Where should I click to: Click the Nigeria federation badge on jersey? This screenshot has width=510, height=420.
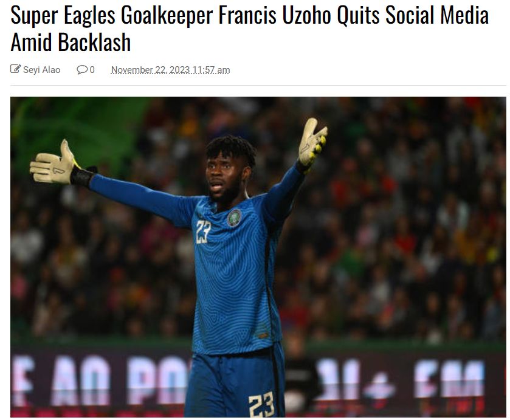pos(234,218)
